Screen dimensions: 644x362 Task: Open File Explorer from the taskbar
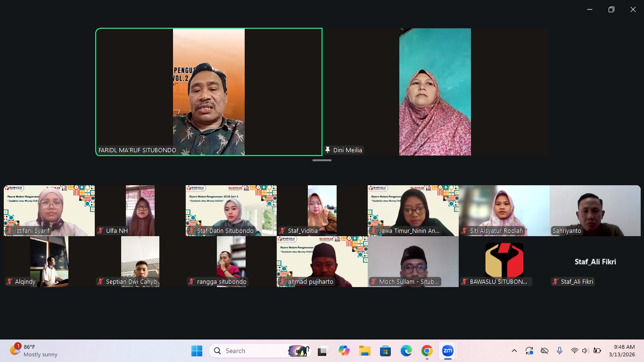(x=364, y=351)
